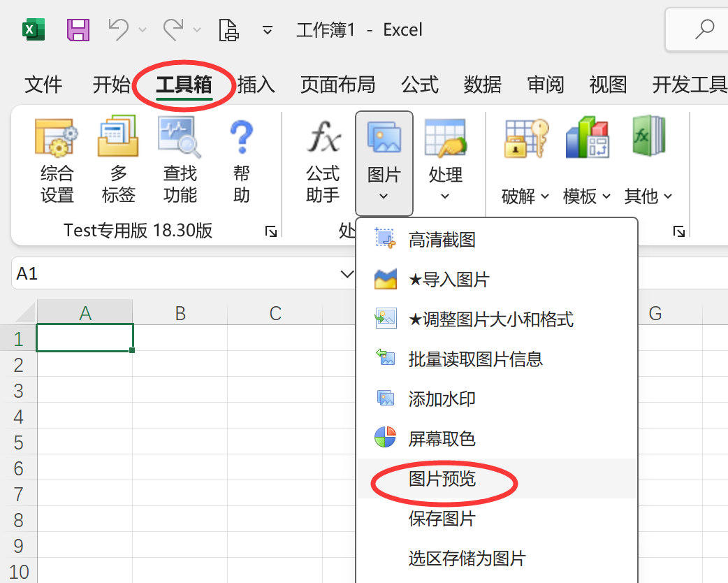Expand the 模板 dropdown
Viewport: 728px width, 583px height.
(x=587, y=196)
